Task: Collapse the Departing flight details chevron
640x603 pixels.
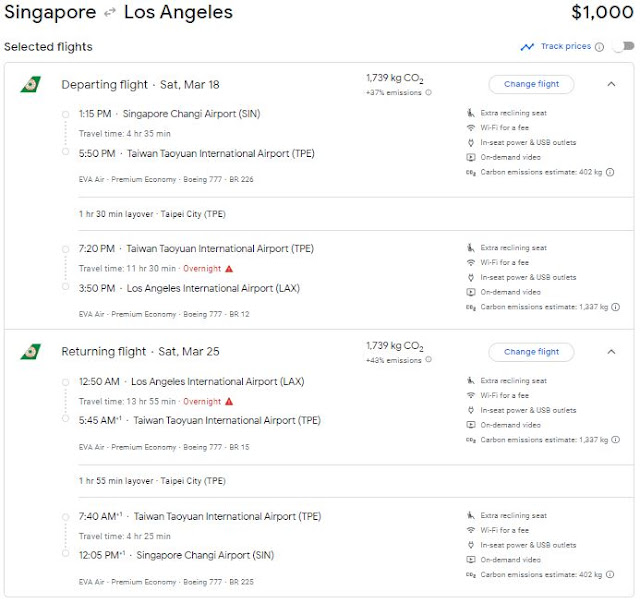Action: (611, 84)
